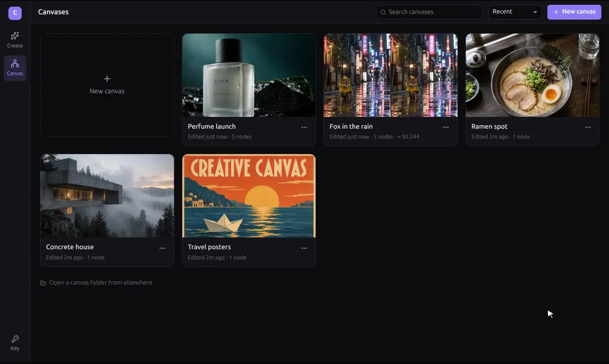Click the Perfume launch title
The image size is (609, 364).
(x=212, y=126)
